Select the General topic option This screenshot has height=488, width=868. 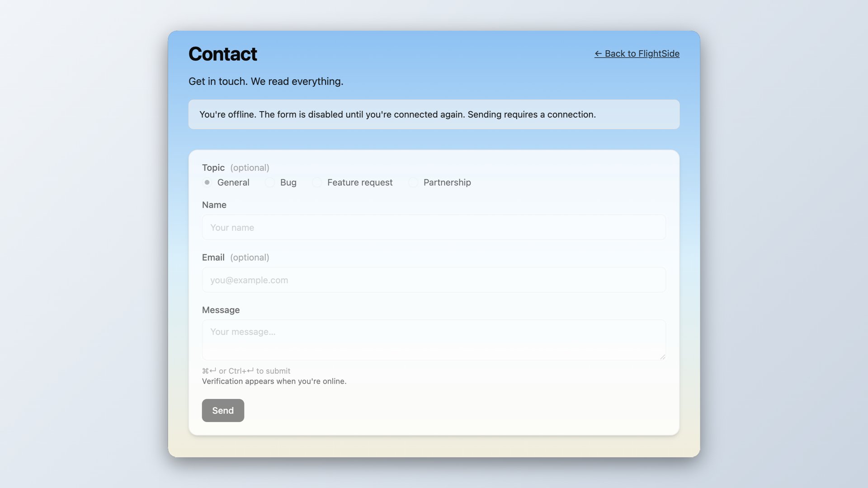(x=207, y=183)
